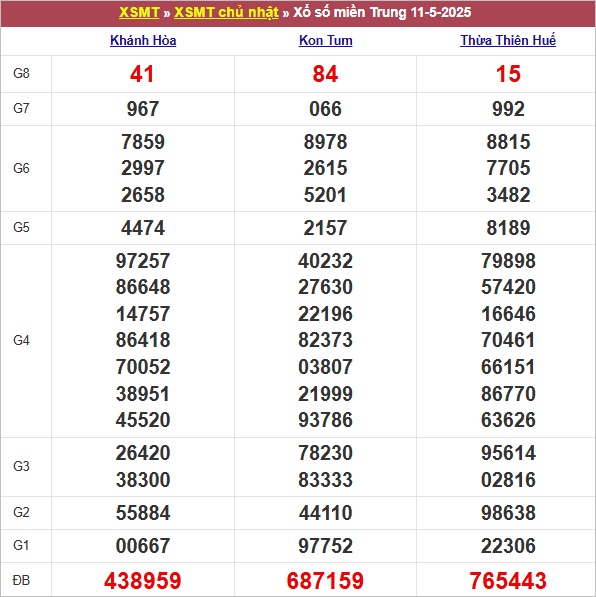Select G4 number 38951
Image resolution: width=596 pixels, height=597 pixels.
coord(143,394)
